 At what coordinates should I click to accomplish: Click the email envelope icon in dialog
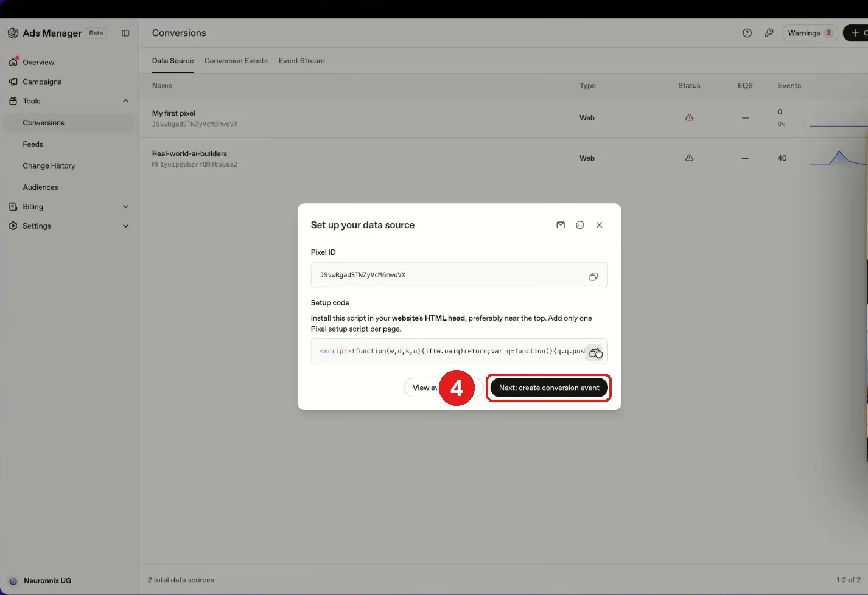click(x=561, y=225)
